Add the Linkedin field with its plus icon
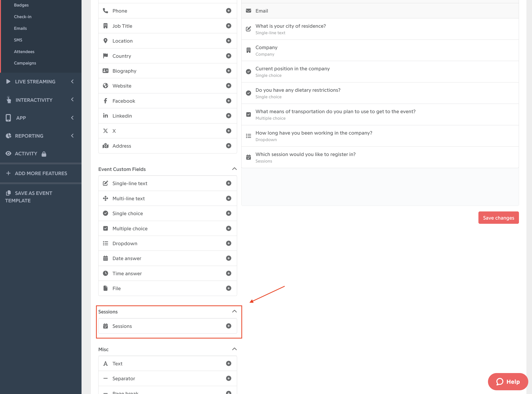The width and height of the screenshot is (532, 394). 228,116
